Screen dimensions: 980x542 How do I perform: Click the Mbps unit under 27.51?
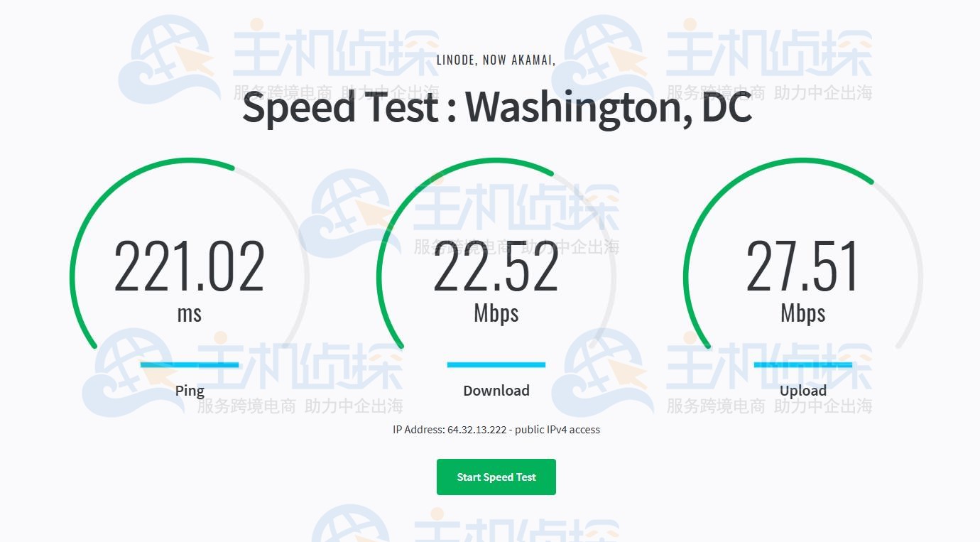802,313
